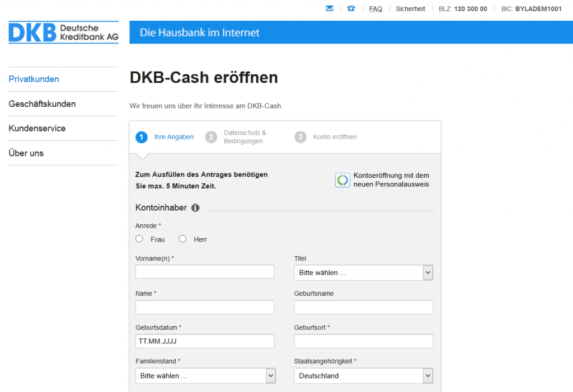
Task: Open the mail envelope icon in header
Action: (330, 8)
